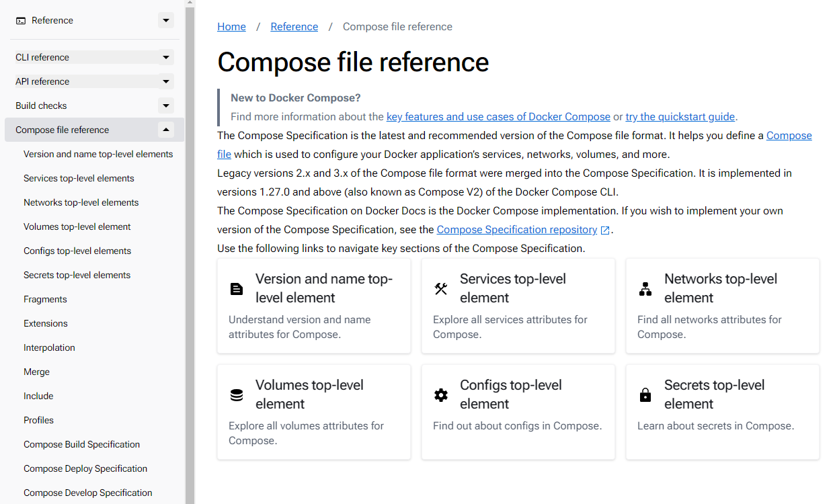Collapse the Compose file reference section

[x=166, y=130]
